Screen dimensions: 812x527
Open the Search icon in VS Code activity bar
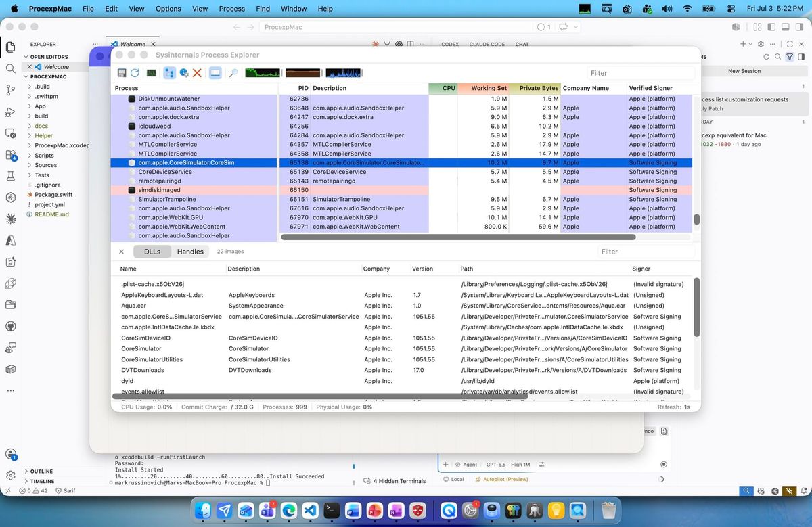coord(10,68)
